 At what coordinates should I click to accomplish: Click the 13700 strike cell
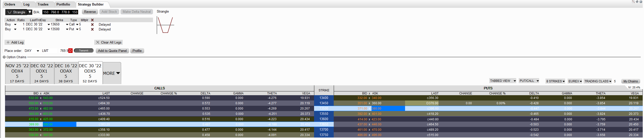pos(324,130)
